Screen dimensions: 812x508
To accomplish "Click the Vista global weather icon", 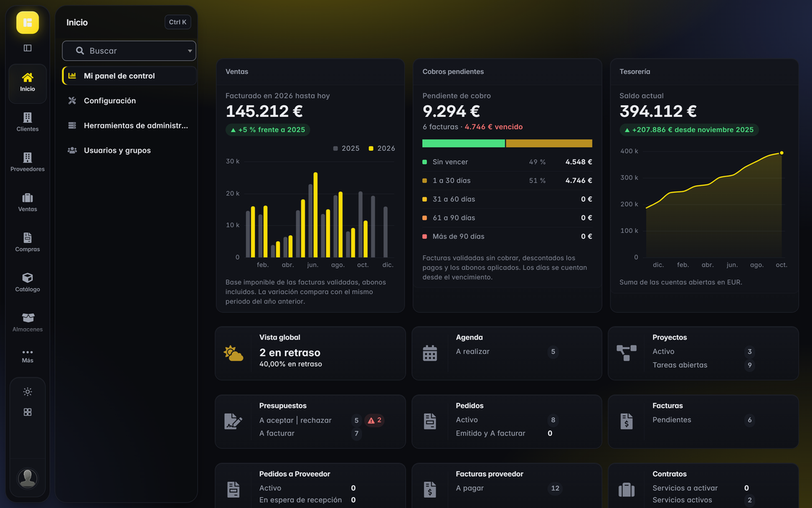I will click(233, 353).
